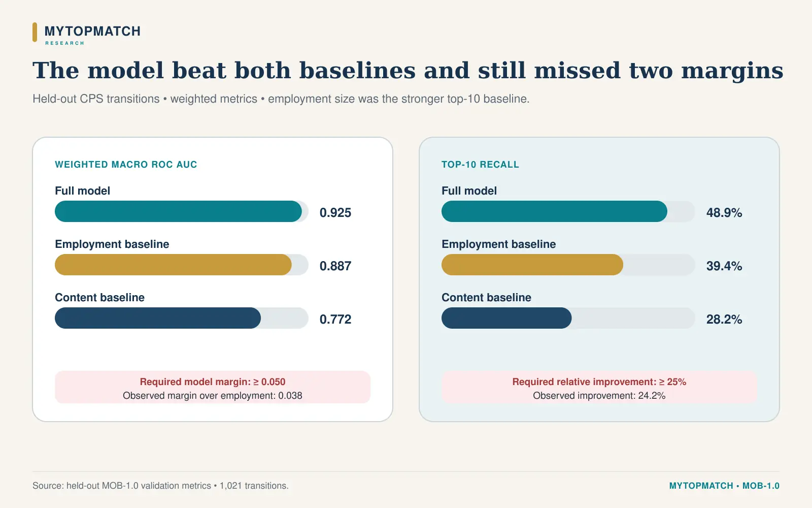Click the Weighted Macro ROC AUC heading

(126, 165)
